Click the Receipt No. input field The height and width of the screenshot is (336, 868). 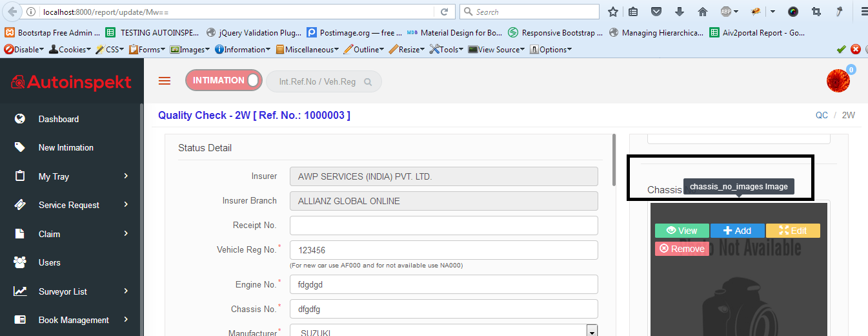tap(443, 226)
